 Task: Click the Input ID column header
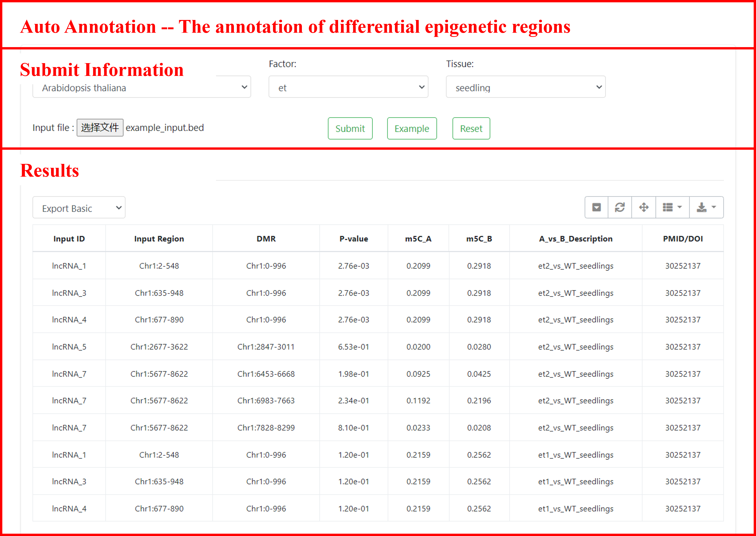[x=69, y=239]
